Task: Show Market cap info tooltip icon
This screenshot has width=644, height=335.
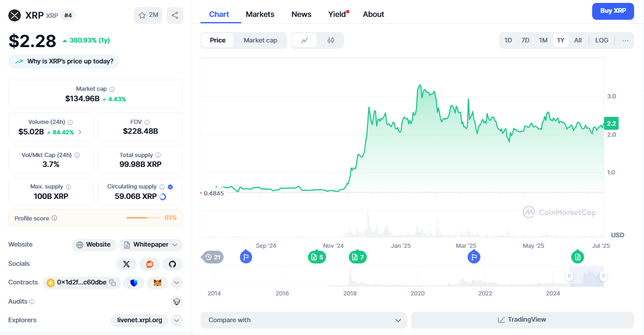Action: tap(112, 89)
